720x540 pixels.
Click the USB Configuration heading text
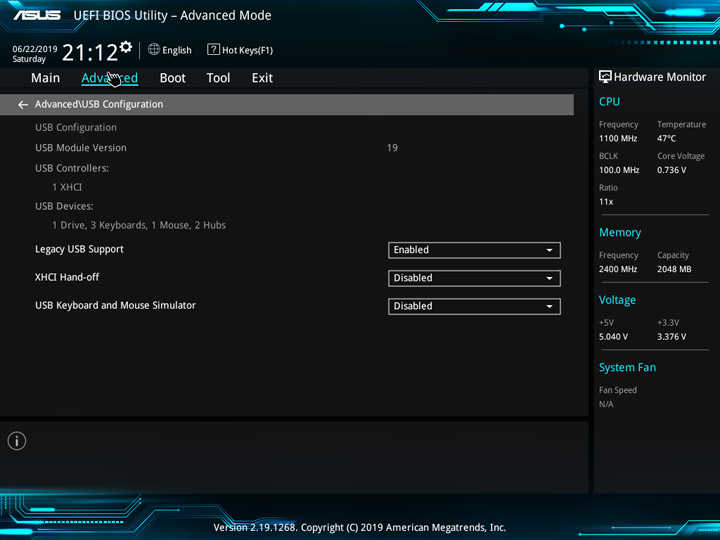pos(76,128)
